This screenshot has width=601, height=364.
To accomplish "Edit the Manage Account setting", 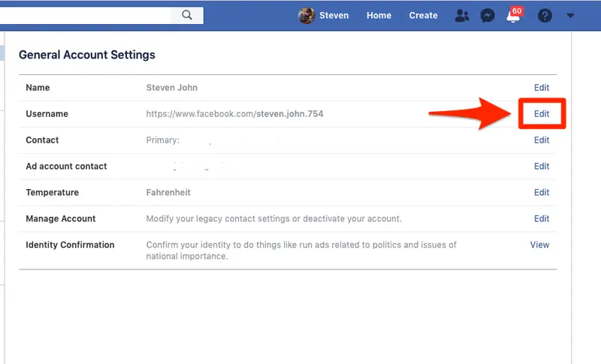I will [542, 219].
